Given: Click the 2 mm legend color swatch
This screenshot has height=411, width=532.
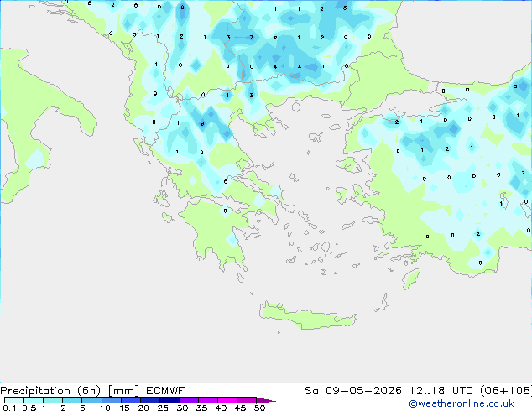Looking at the screenshot, I should pos(72,400).
